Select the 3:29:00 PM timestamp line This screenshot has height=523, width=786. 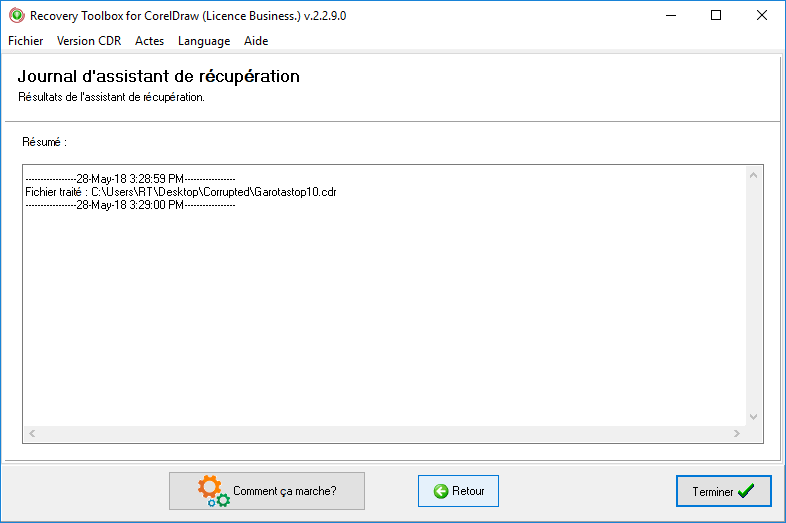[130, 205]
